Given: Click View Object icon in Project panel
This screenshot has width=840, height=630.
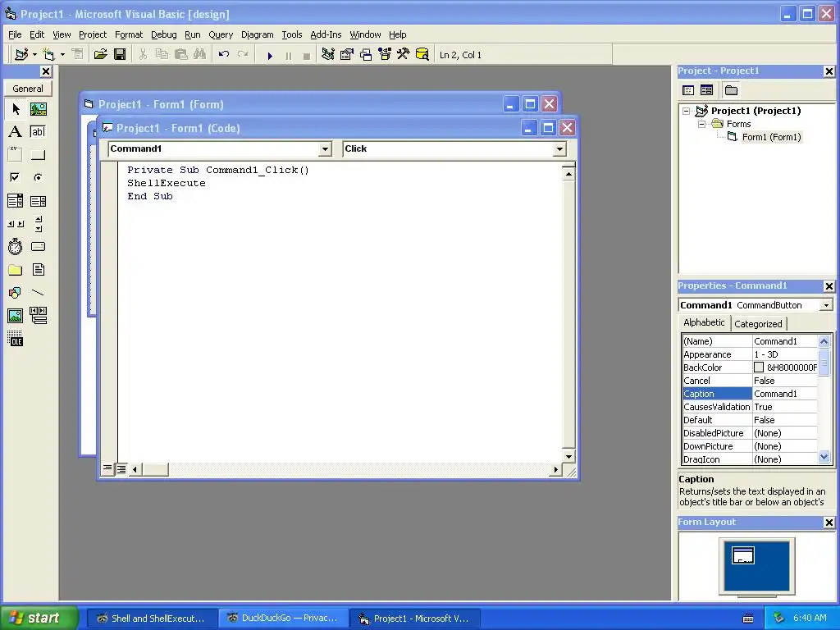Looking at the screenshot, I should coord(706,90).
